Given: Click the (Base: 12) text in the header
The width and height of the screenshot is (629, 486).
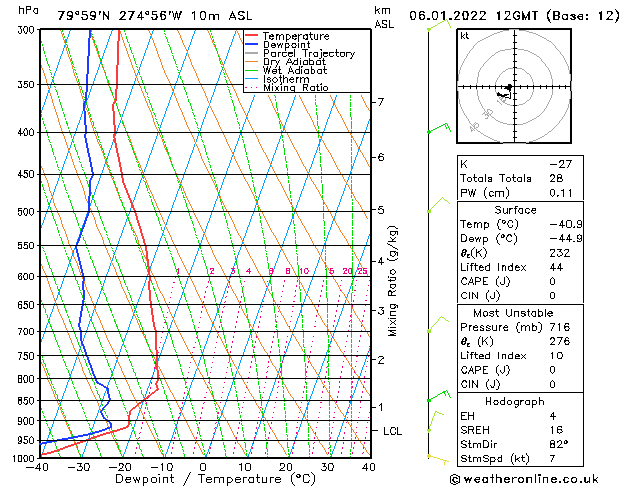Looking at the screenshot, I should [x=583, y=16].
